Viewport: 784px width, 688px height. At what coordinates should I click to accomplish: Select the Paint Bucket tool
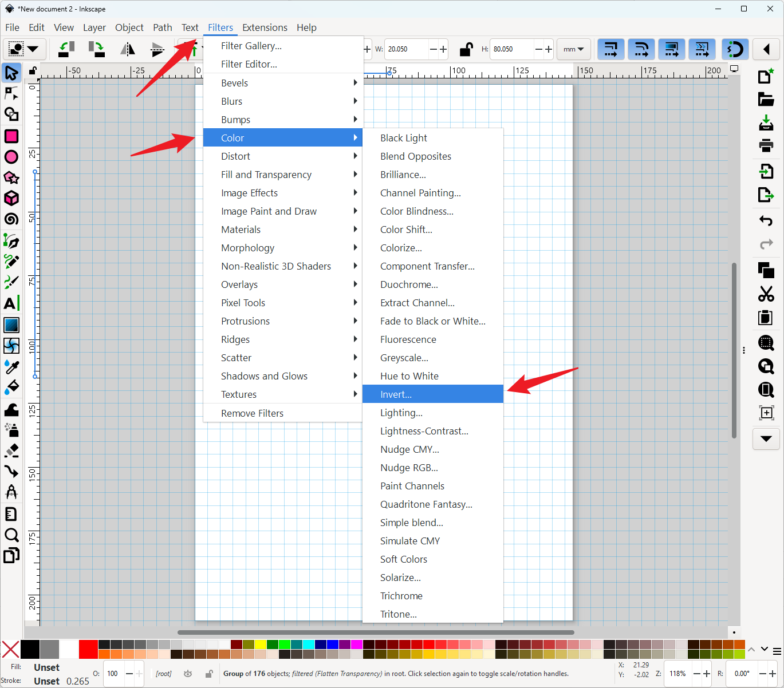pyautogui.click(x=11, y=387)
